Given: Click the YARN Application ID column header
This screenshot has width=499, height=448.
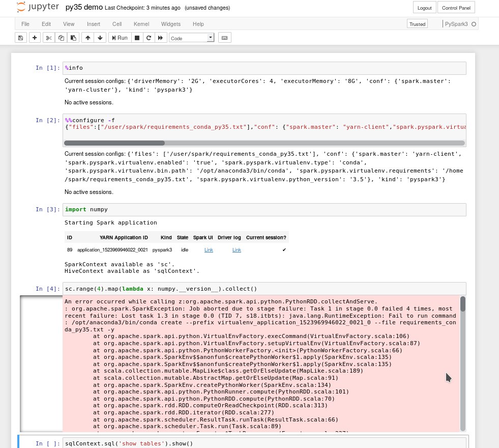Looking at the screenshot, I should pos(124,238).
